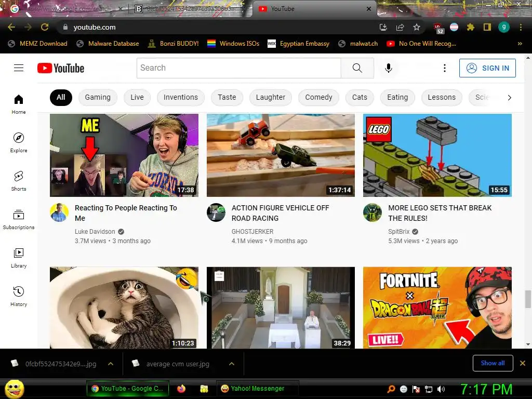This screenshot has height=399, width=532.
Task: Select the Gaming category chip
Action: (x=98, y=97)
